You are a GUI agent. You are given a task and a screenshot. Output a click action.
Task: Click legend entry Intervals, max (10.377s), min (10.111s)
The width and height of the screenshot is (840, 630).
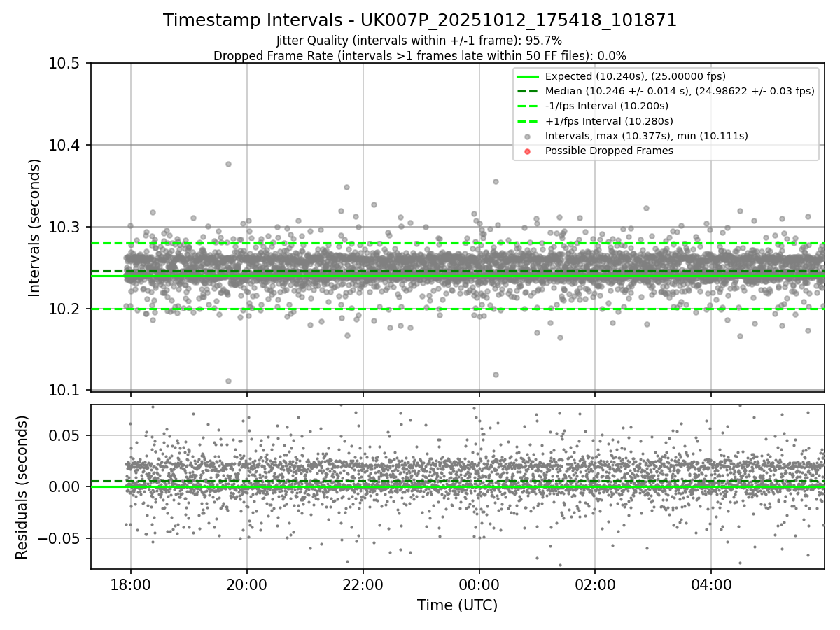pos(647,136)
